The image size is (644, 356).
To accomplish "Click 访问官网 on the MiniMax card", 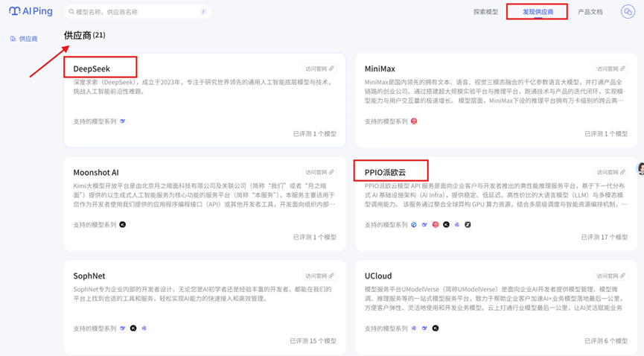I will coord(610,69).
